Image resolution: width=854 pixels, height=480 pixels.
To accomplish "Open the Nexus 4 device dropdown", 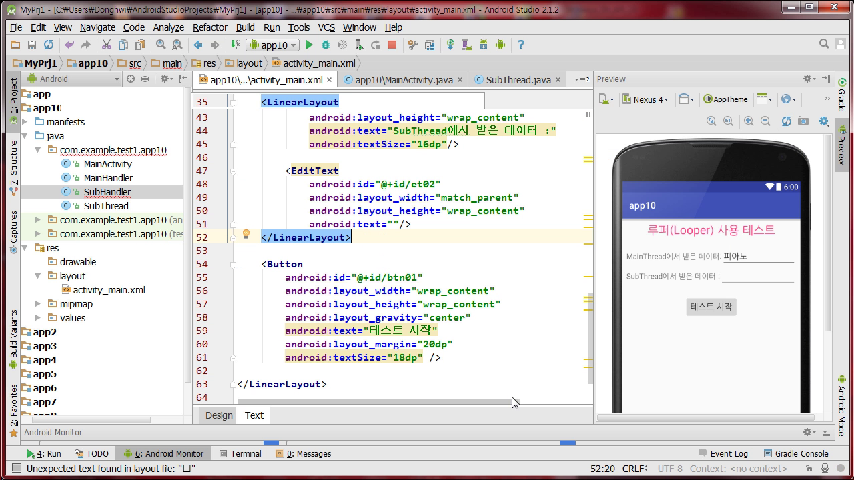I will pos(645,99).
